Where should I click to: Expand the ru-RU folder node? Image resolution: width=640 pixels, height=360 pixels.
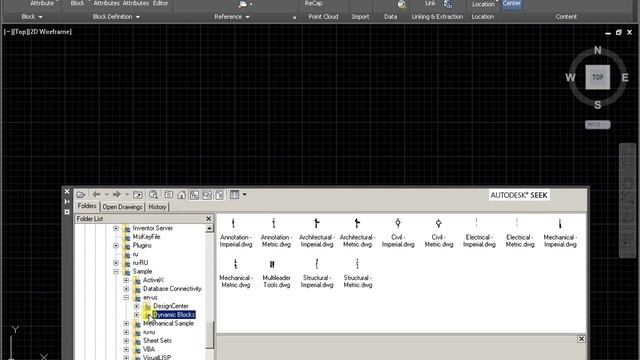click(116, 263)
